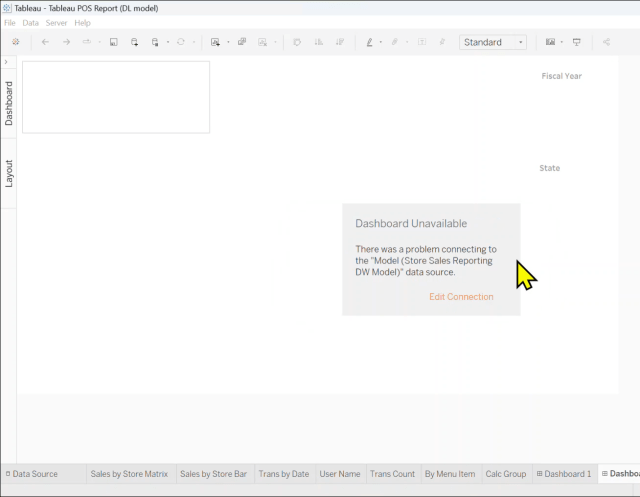Click the Save workbook icon
The height and width of the screenshot is (497, 640).
tap(114, 42)
